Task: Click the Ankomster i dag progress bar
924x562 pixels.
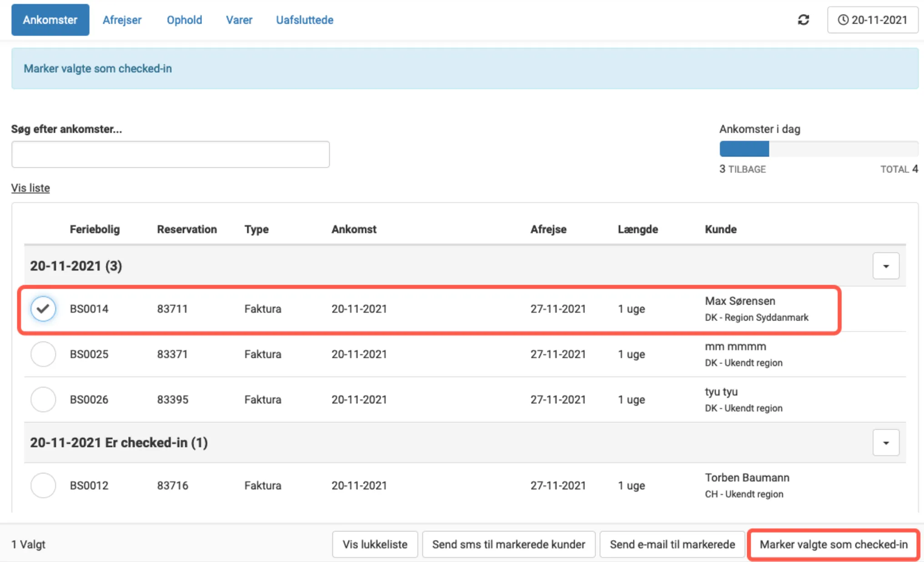Action: click(x=819, y=149)
